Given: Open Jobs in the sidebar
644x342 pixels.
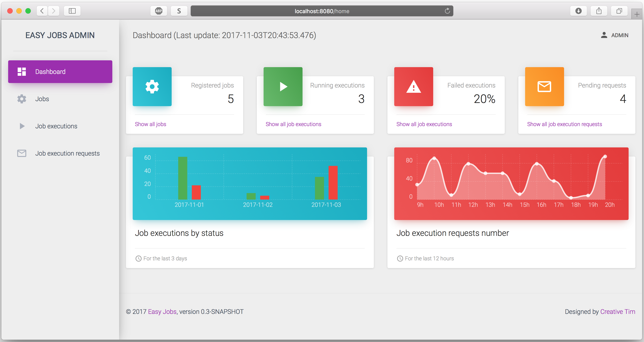Looking at the screenshot, I should pos(42,99).
